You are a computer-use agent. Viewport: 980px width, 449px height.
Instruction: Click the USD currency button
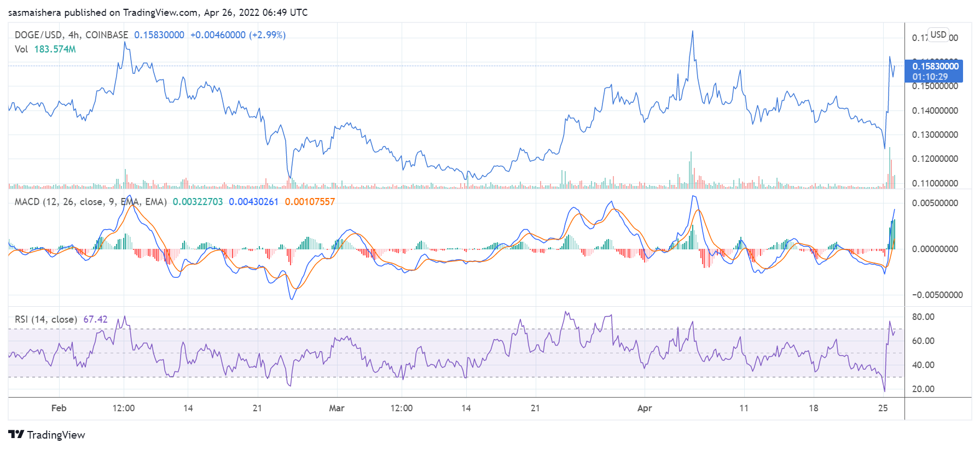click(938, 34)
